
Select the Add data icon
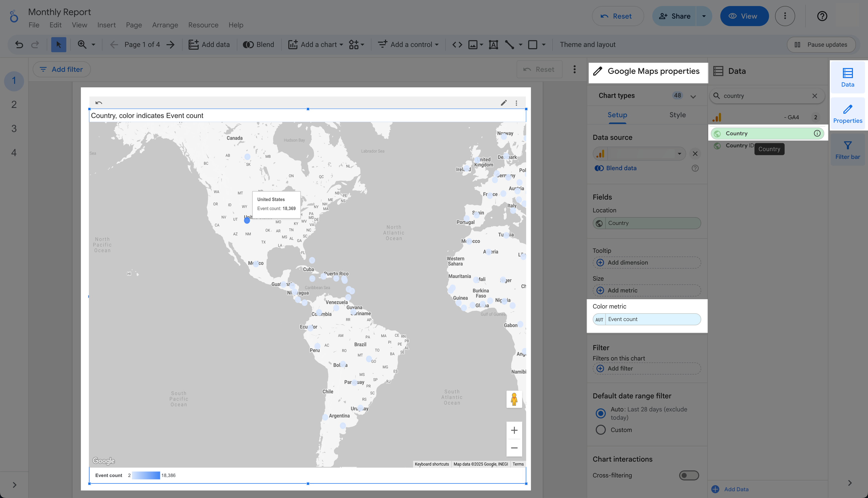point(194,44)
